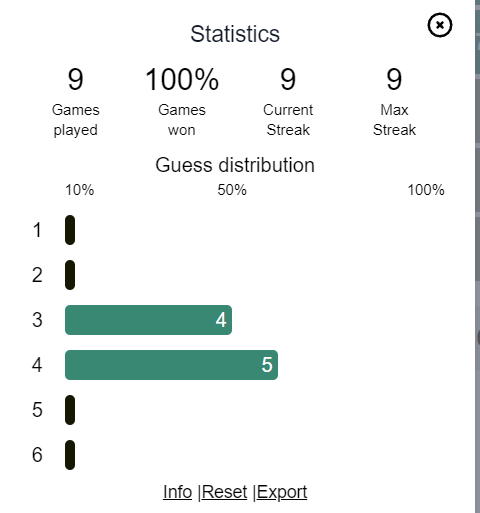Click the 100% Games won value
The width and height of the screenshot is (480, 513).
182,79
